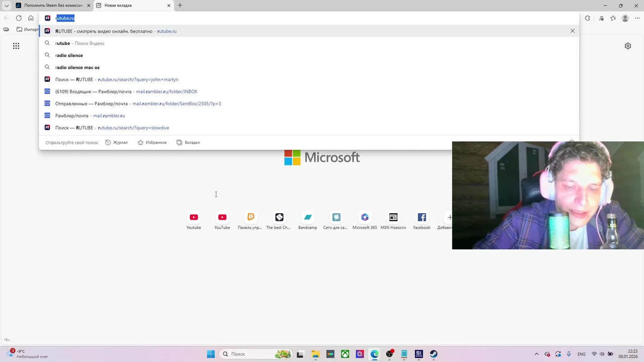Choose rutube Поиск Яндекс suggestion
The width and height of the screenshot is (644, 362).
309,43
